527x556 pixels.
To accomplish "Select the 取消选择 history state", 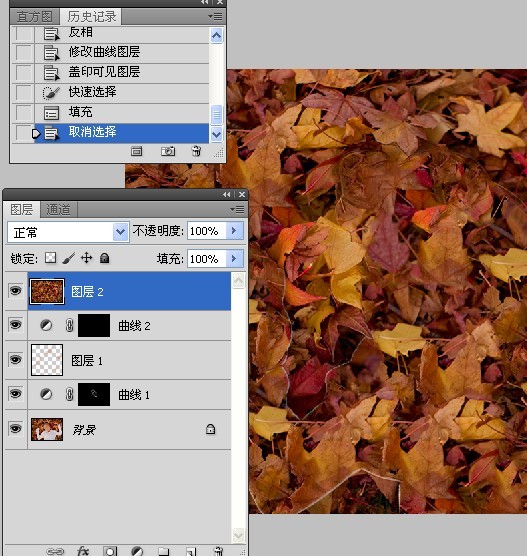I will [x=121, y=133].
